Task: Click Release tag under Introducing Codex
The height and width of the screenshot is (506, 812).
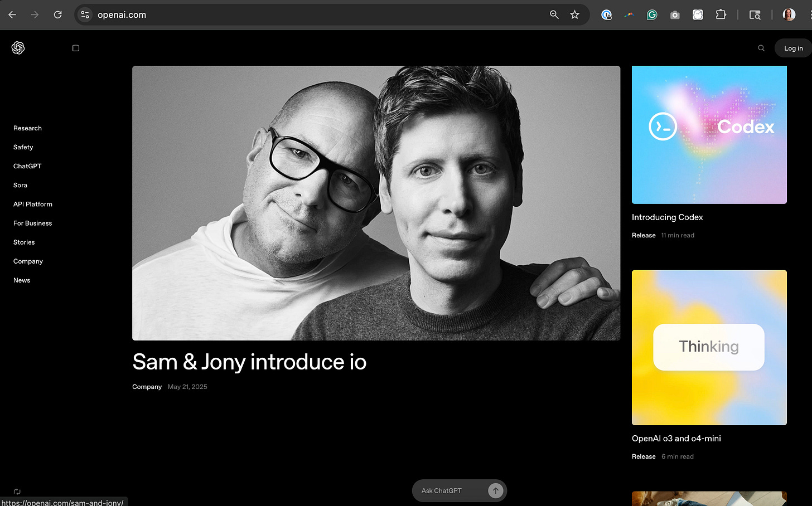Action: (x=644, y=235)
